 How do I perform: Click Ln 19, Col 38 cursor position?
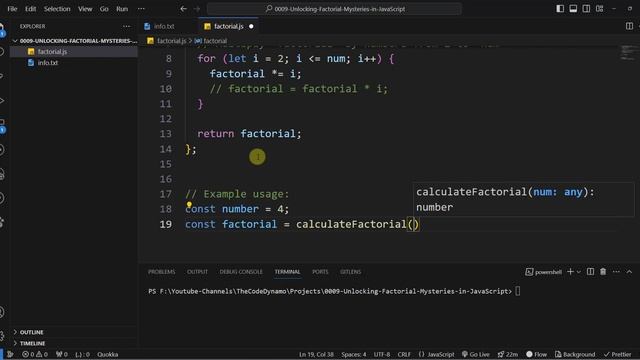coord(316,354)
